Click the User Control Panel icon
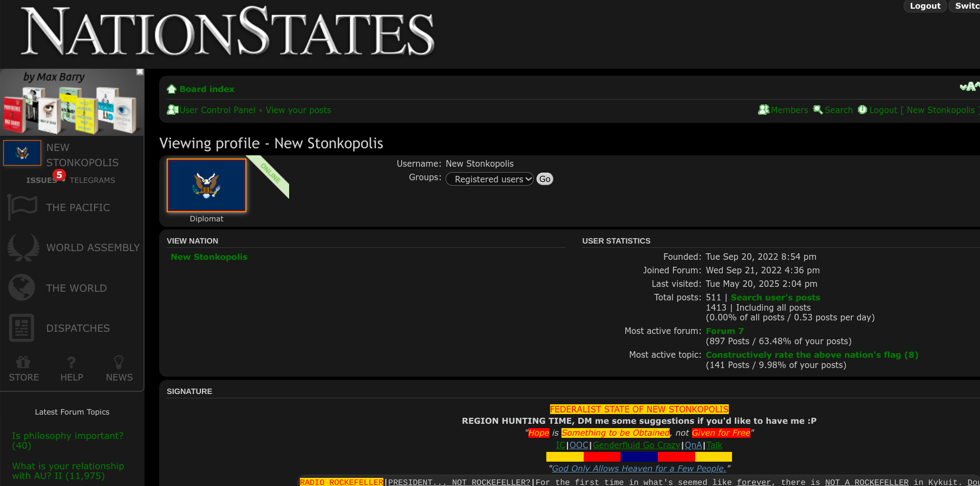 pos(173,110)
